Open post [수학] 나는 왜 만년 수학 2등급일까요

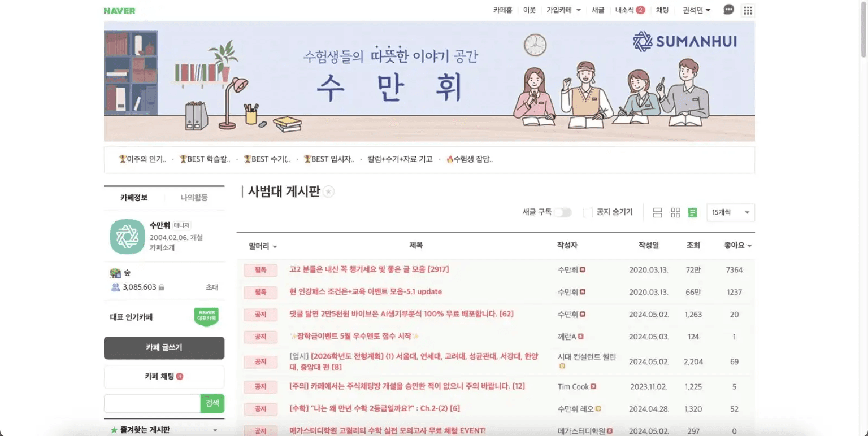point(375,408)
